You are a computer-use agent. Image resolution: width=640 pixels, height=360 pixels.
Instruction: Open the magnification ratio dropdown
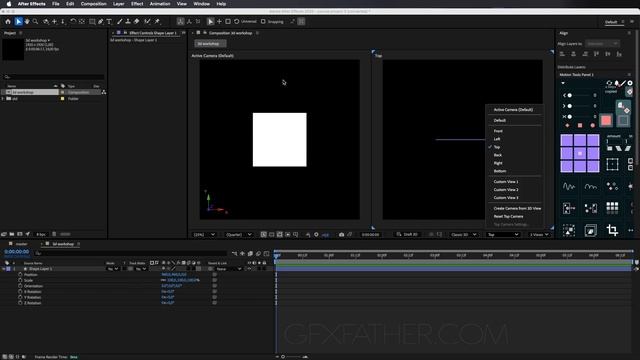point(204,235)
